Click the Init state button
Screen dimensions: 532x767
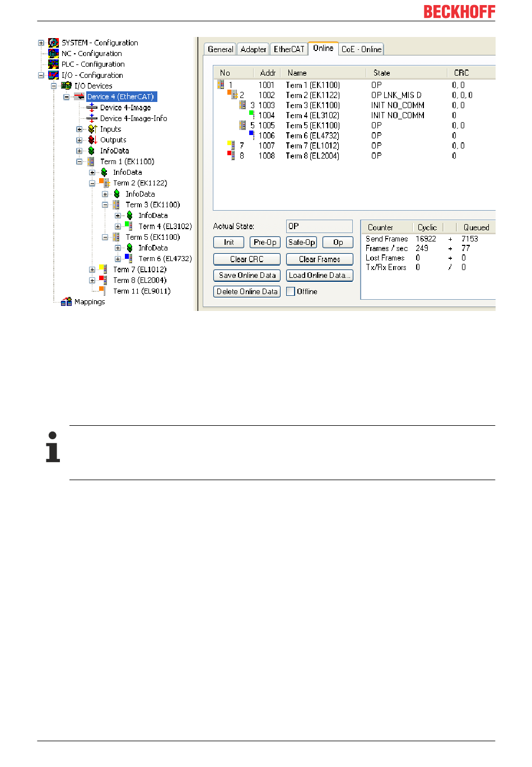tap(228, 242)
